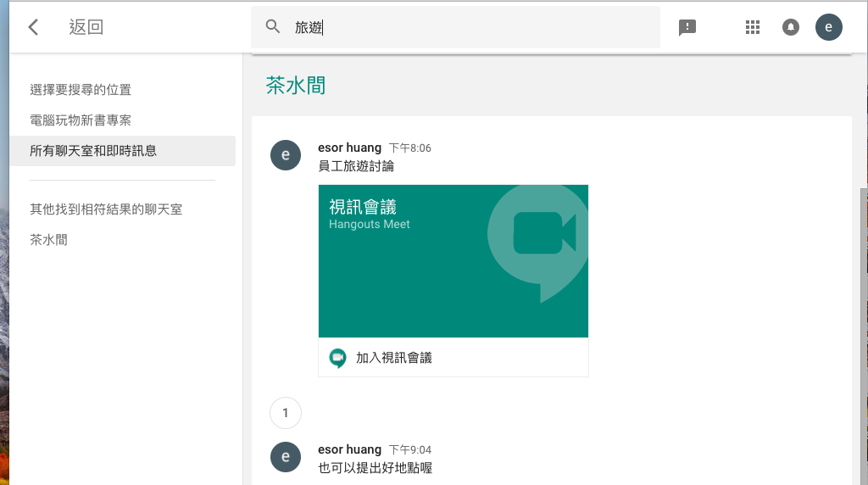Open the notifications bell
Viewport: 868px width, 485px height.
pyautogui.click(x=791, y=27)
